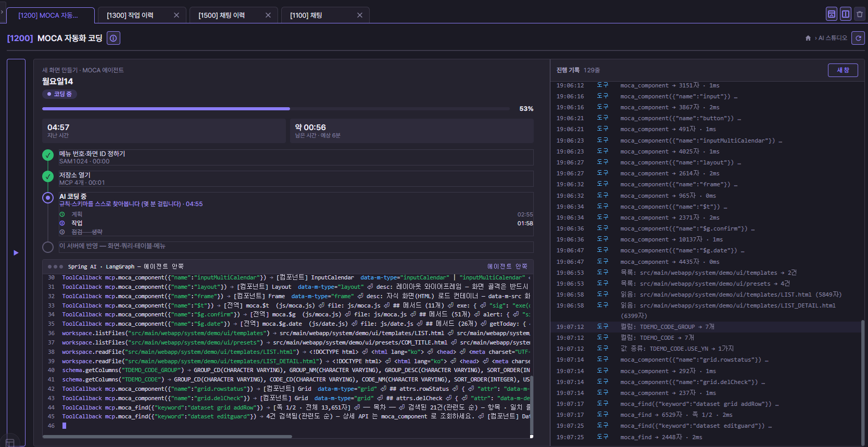Expand the left sidebar with the play arrow
Viewport: 868px width, 447px height.
pyautogui.click(x=16, y=253)
